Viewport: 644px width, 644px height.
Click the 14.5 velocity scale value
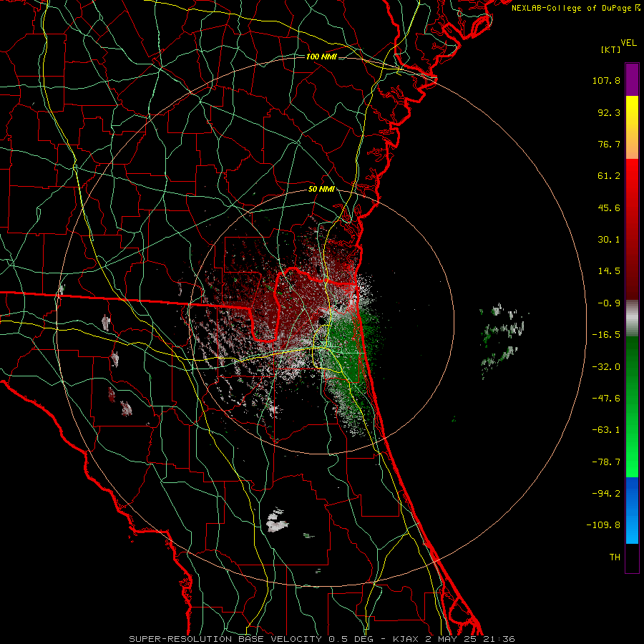click(609, 271)
